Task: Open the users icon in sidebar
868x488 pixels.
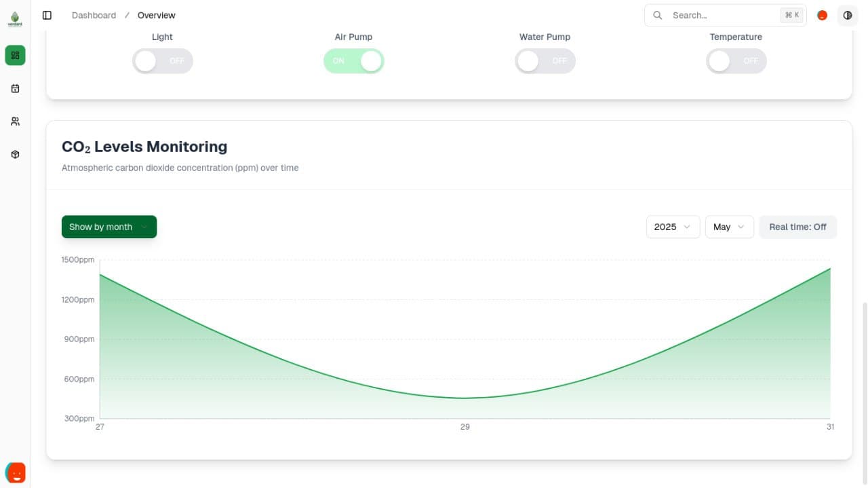Action: tap(15, 121)
